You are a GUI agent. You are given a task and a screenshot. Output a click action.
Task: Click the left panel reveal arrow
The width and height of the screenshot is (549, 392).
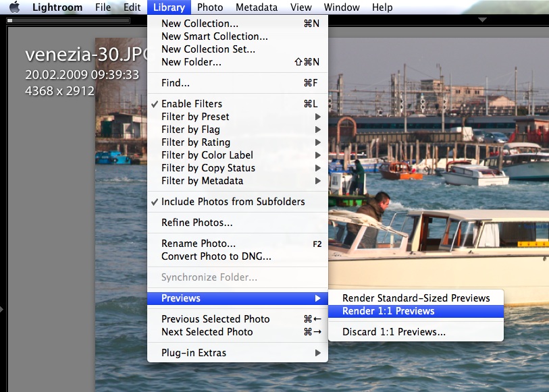click(3, 309)
